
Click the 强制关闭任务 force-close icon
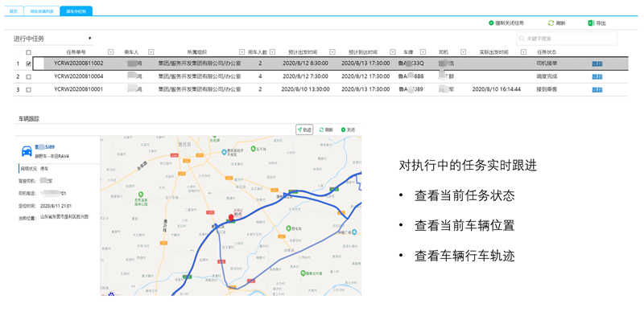pos(491,23)
